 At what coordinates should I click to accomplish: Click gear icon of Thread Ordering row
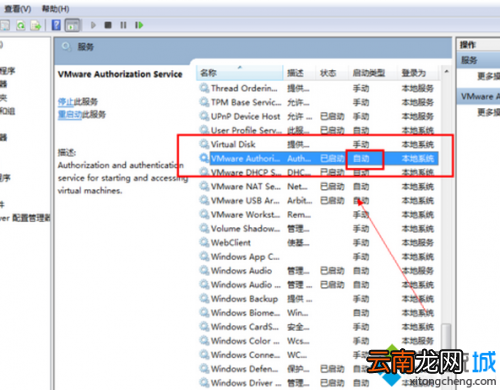point(204,88)
